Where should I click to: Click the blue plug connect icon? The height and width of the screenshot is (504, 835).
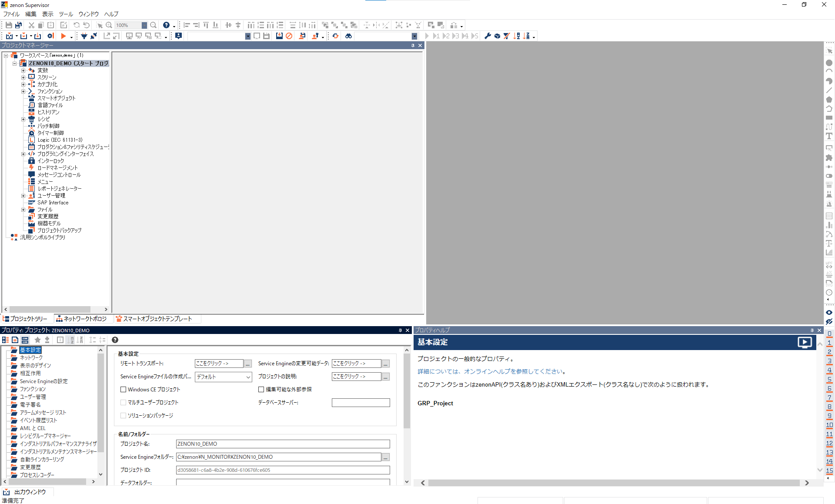tap(84, 36)
